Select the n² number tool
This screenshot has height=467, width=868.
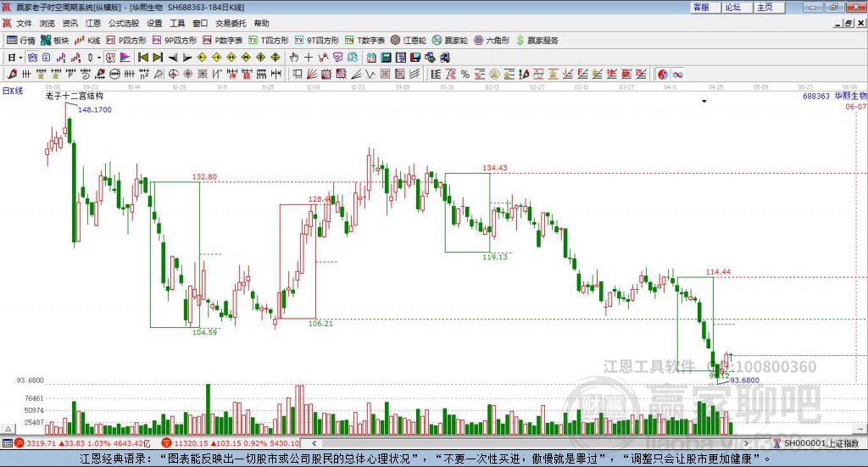coord(144,74)
